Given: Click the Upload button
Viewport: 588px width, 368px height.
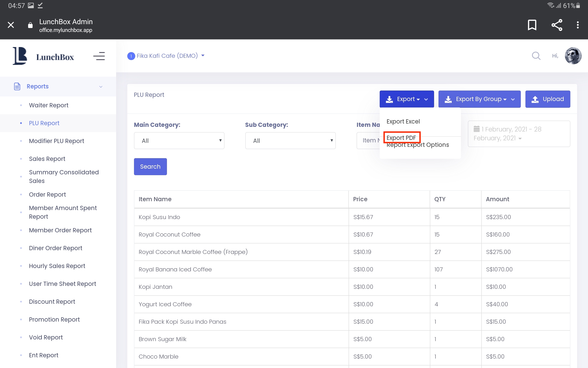Looking at the screenshot, I should tap(547, 99).
